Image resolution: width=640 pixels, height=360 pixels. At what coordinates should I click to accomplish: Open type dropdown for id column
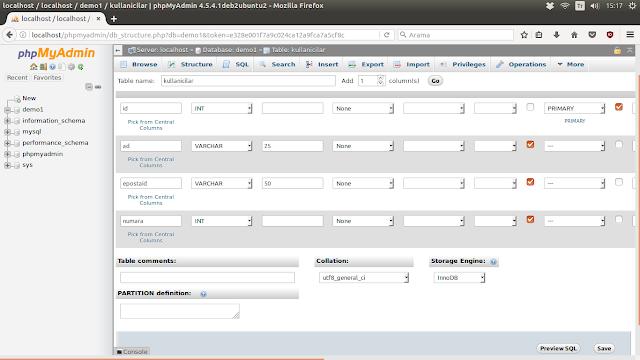pyautogui.click(x=222, y=108)
